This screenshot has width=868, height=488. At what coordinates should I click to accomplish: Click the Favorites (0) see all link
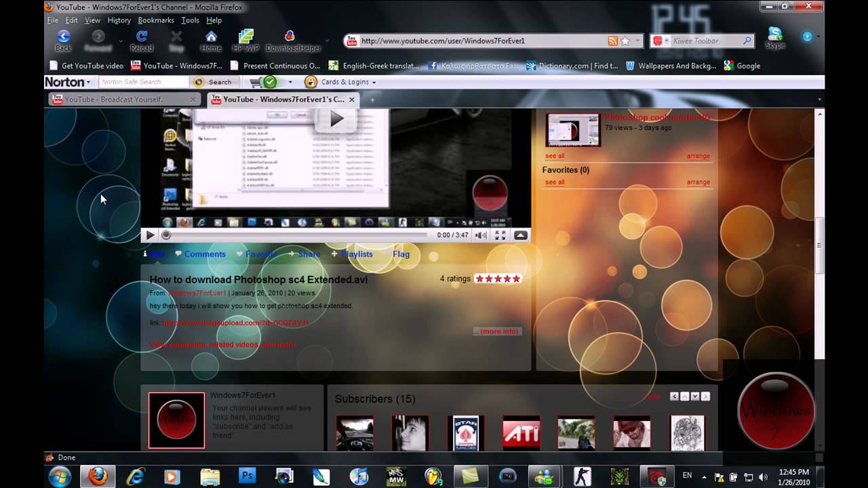point(555,182)
